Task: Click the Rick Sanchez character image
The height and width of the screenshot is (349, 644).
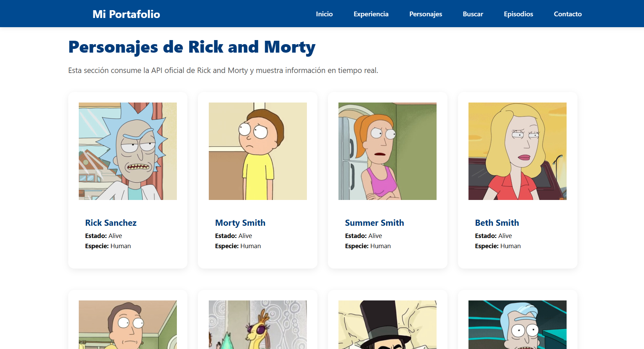Action: point(128,151)
